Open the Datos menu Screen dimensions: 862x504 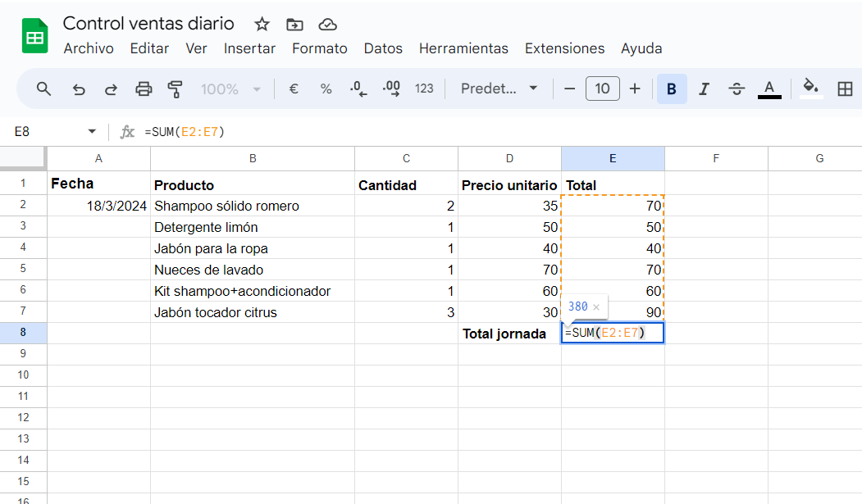(383, 48)
